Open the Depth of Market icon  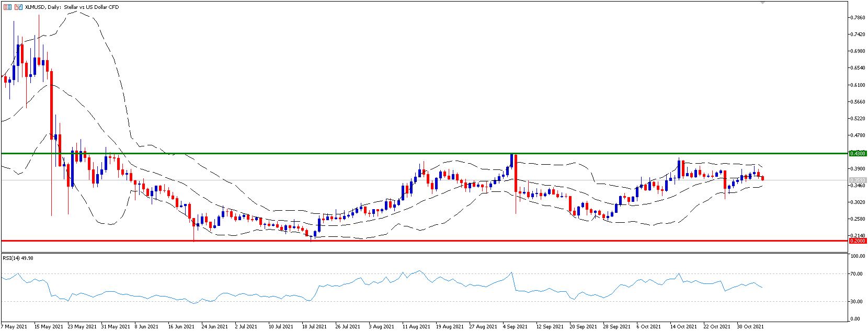coord(7,7)
